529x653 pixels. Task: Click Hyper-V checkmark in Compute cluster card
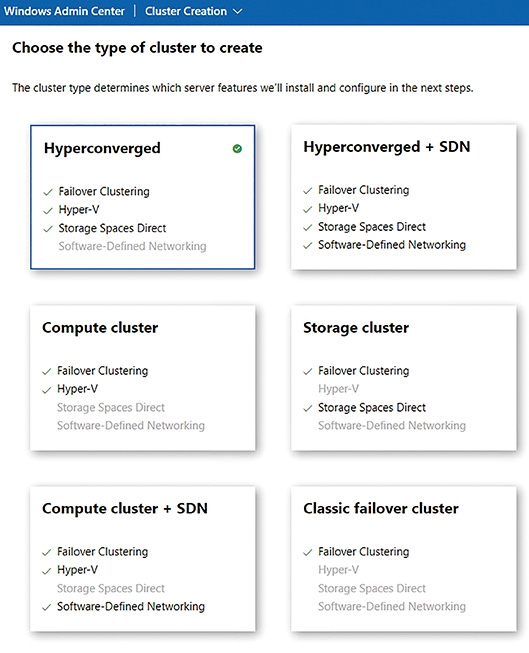(47, 390)
